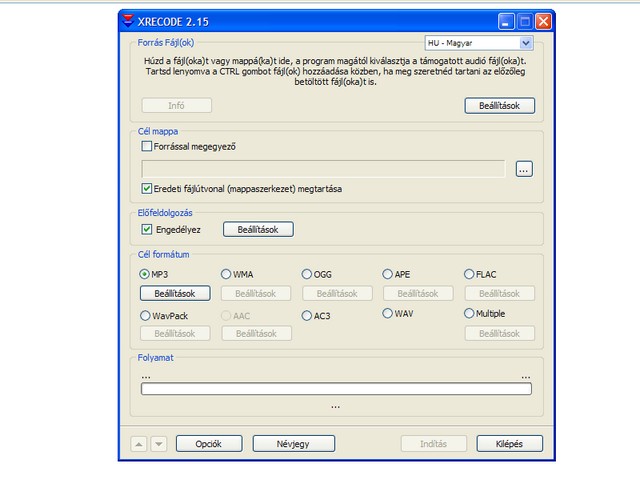Enable the Forrással megegyező checkbox
The width and height of the screenshot is (640, 480).
[147, 146]
